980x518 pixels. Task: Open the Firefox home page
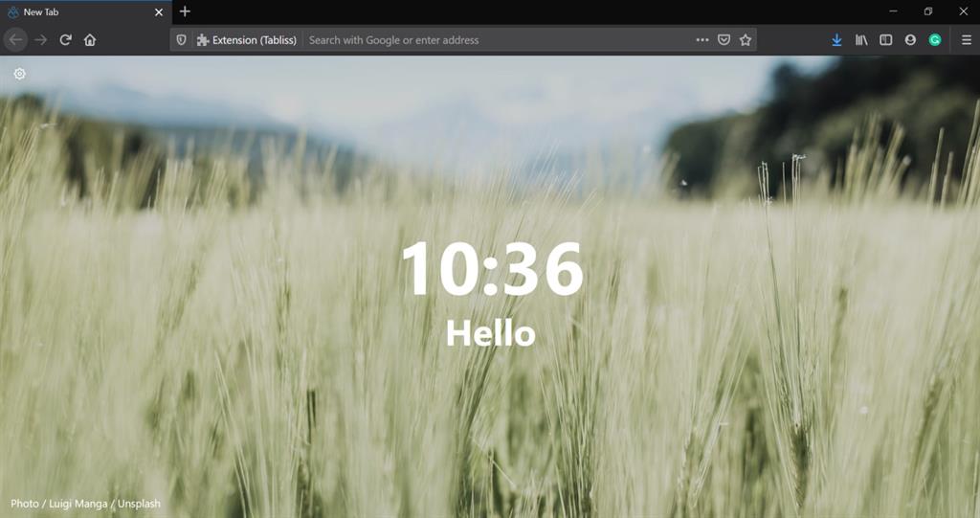[x=90, y=40]
